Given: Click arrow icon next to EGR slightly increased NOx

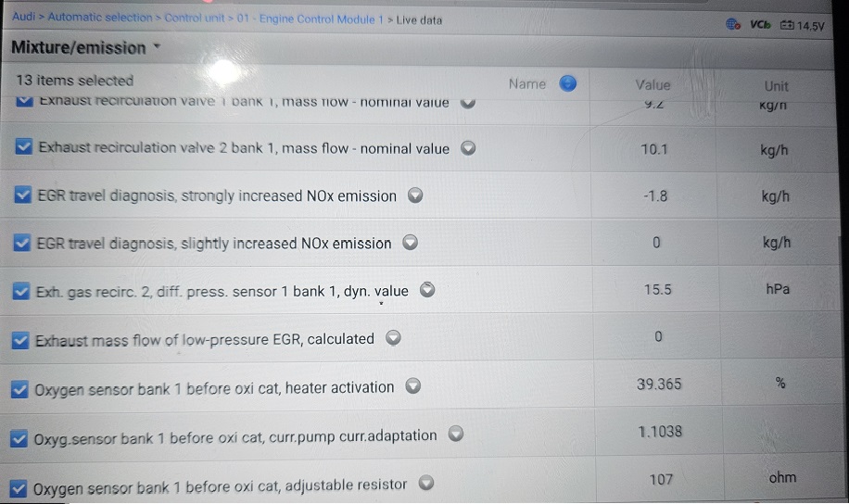Looking at the screenshot, I should pyautogui.click(x=411, y=244).
